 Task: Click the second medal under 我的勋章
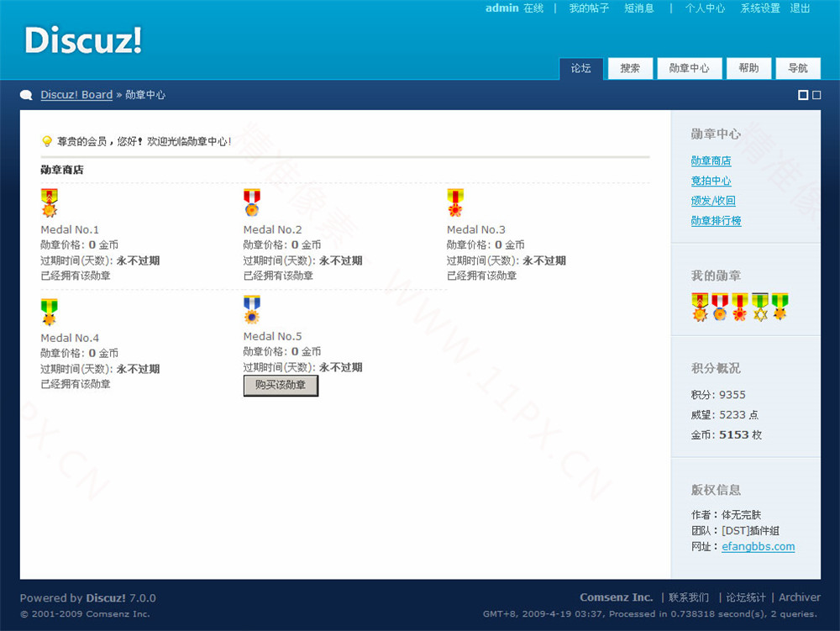(720, 307)
